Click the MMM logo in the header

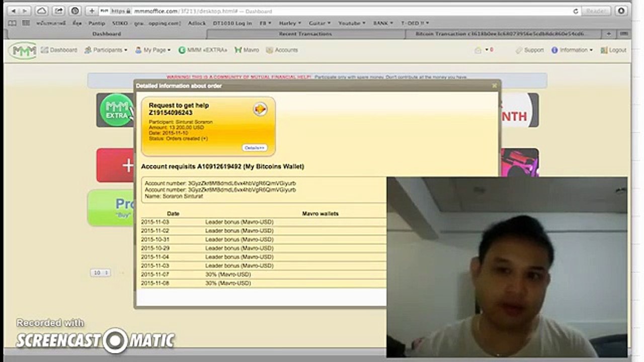click(x=23, y=50)
